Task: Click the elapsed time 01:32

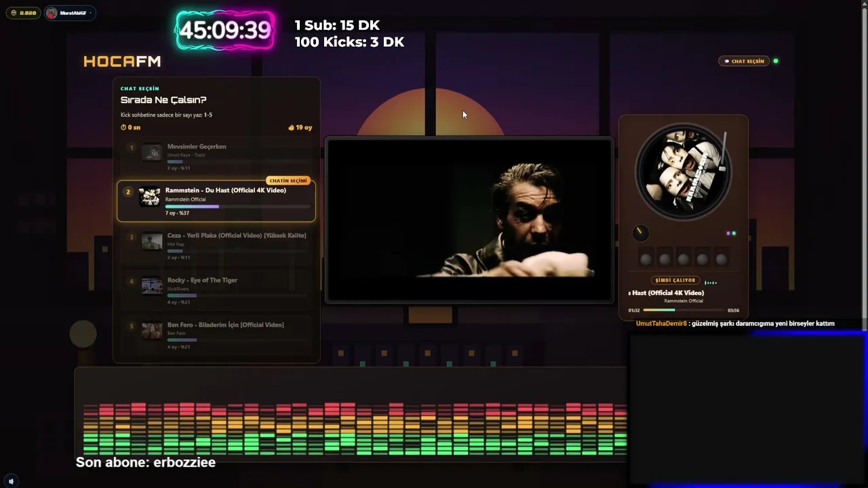Action: click(x=634, y=310)
